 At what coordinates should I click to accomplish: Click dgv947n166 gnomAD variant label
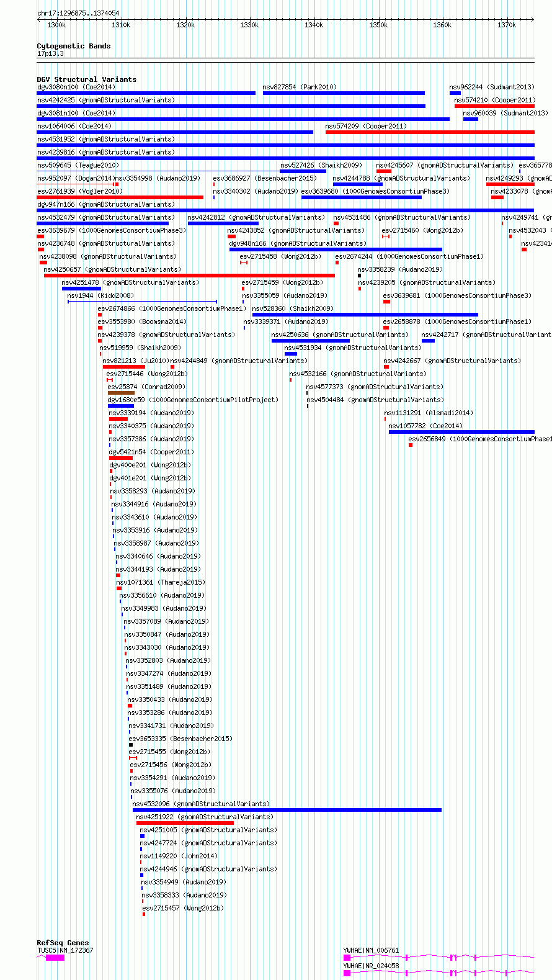[x=106, y=204]
